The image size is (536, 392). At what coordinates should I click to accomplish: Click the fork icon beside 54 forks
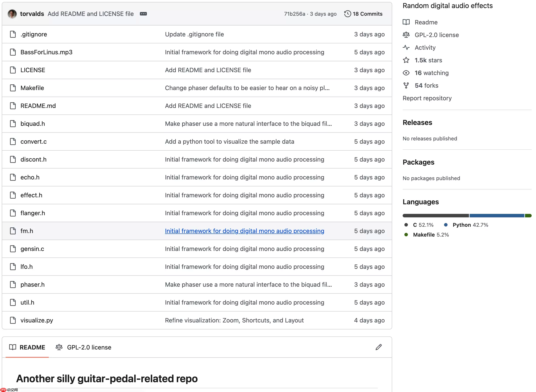point(406,85)
